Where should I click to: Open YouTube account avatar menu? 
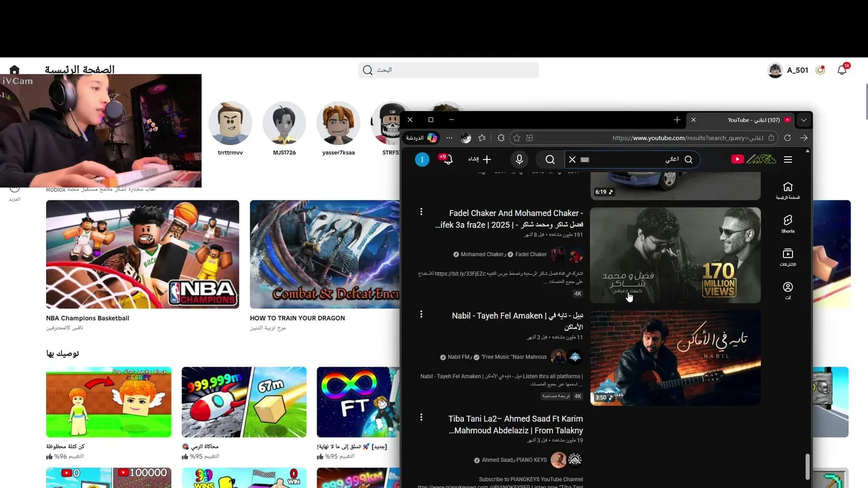tap(422, 159)
